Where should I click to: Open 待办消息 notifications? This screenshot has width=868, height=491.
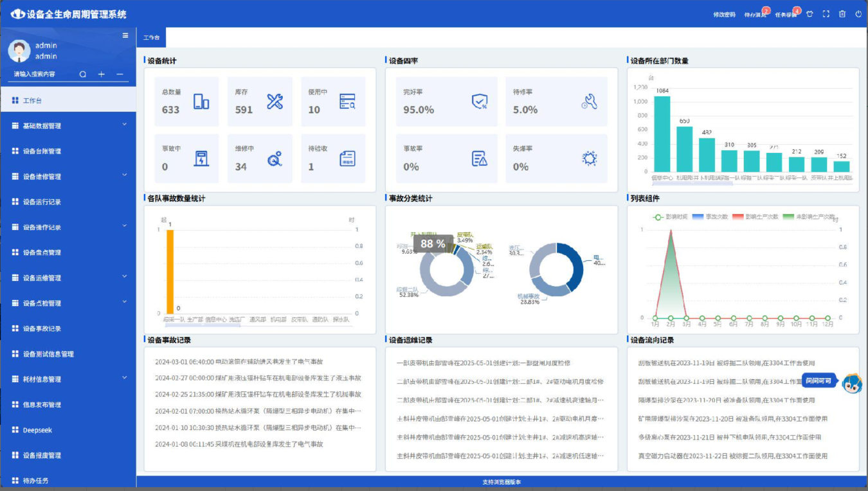point(755,15)
